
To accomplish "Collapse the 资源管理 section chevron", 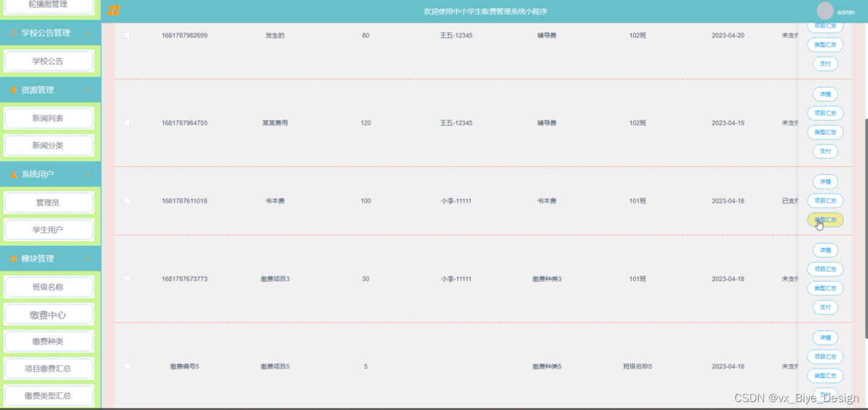I will click(88, 90).
